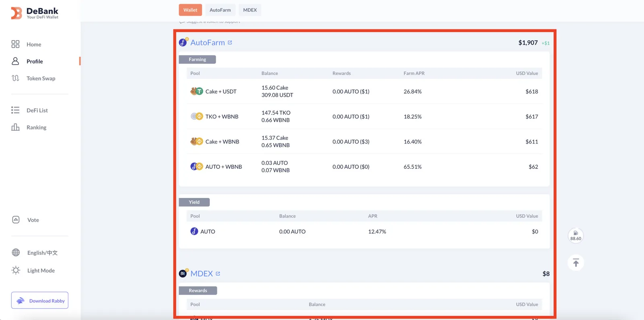Click the Yield section label
Image resolution: width=644 pixels, height=320 pixels.
point(194,202)
